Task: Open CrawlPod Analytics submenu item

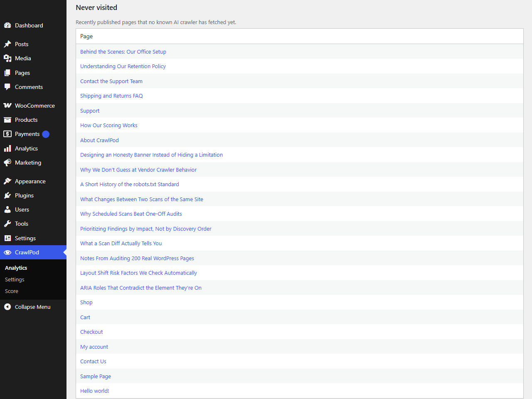Action: pos(16,268)
